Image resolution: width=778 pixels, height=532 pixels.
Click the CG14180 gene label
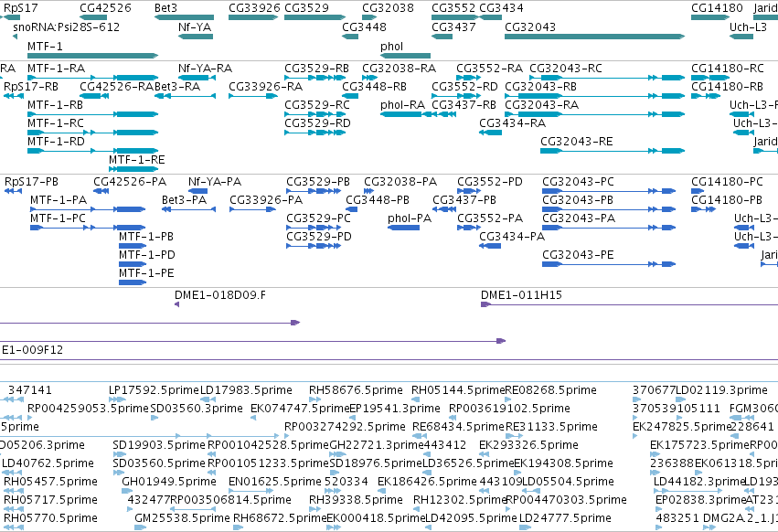pos(717,8)
